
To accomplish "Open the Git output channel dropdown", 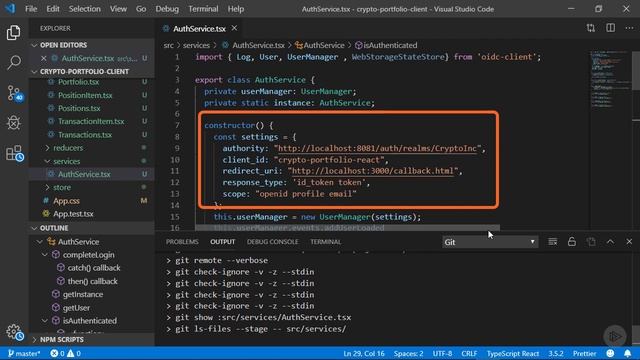I will point(490,242).
